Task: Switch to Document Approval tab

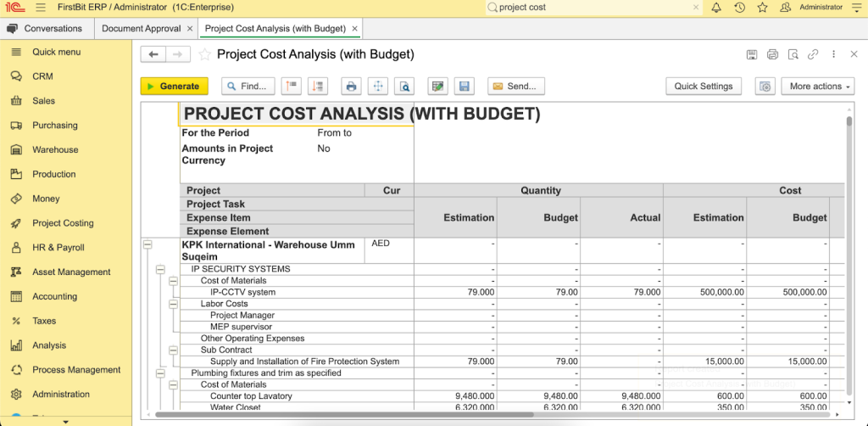Action: [142, 28]
